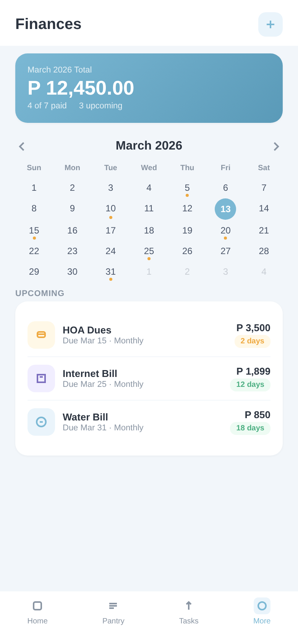The height and width of the screenshot is (644, 298).
Task: Tap the Internet Bill purple icon
Action: (x=41, y=378)
